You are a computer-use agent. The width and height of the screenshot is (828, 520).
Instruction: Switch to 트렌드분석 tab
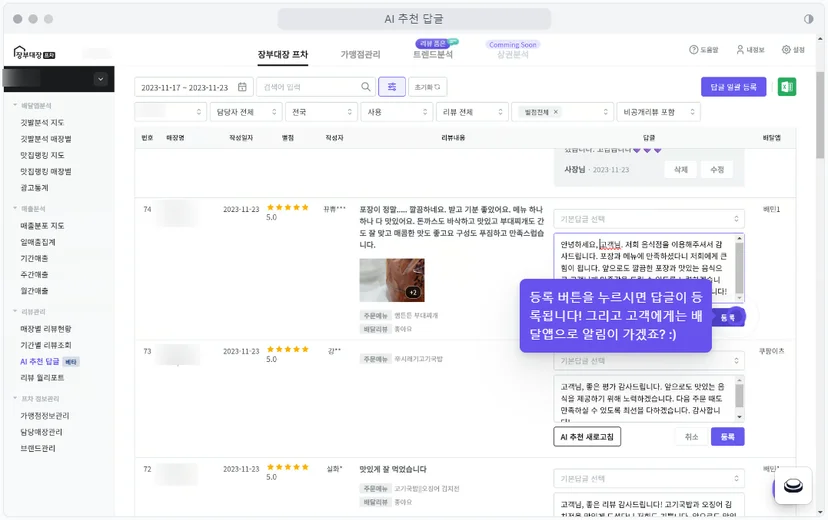432,54
